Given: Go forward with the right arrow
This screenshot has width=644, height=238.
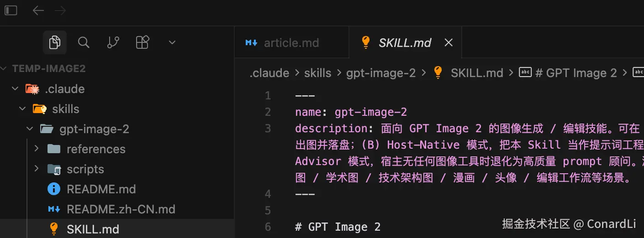Looking at the screenshot, I should pyautogui.click(x=60, y=10).
